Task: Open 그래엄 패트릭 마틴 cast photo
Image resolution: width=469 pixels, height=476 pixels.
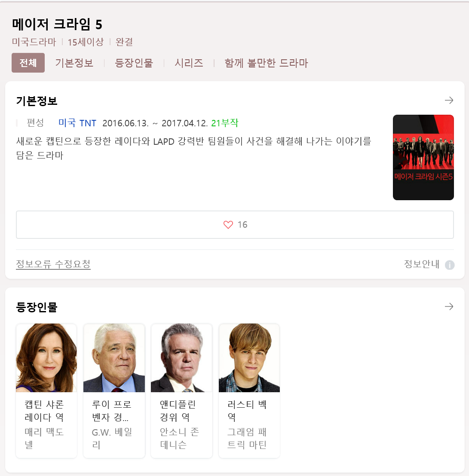Action: coord(249,358)
